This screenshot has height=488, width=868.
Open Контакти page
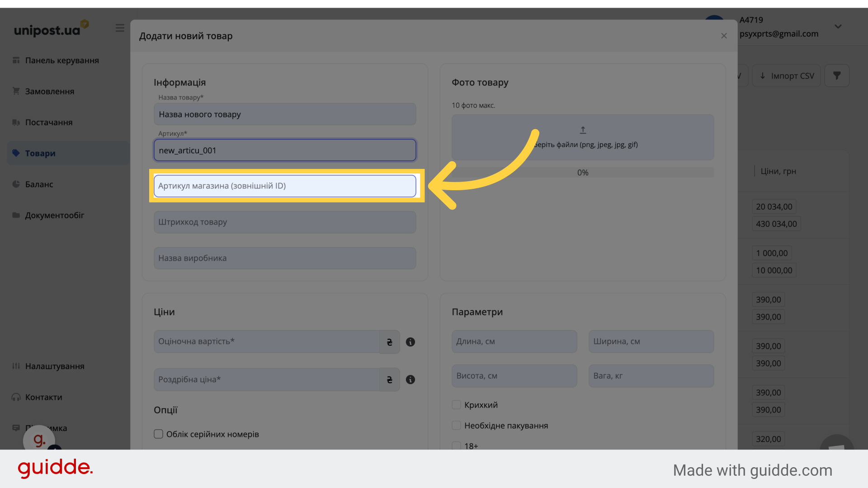(x=44, y=397)
